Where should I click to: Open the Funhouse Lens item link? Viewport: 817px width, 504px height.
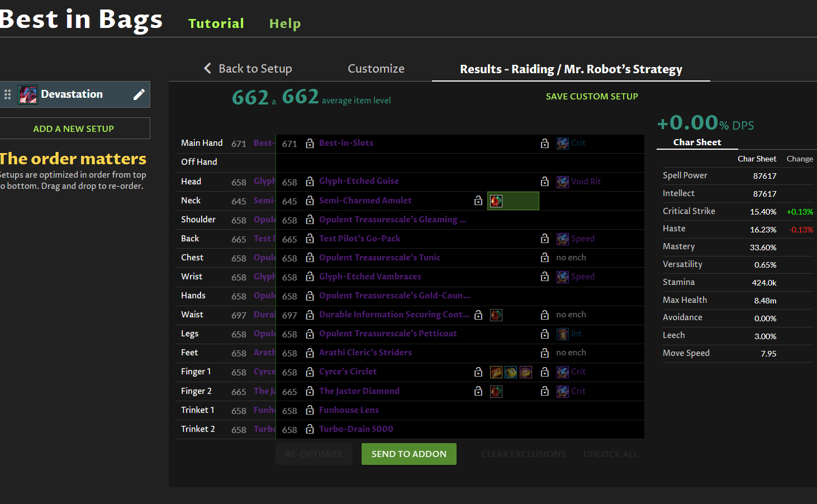tap(349, 410)
